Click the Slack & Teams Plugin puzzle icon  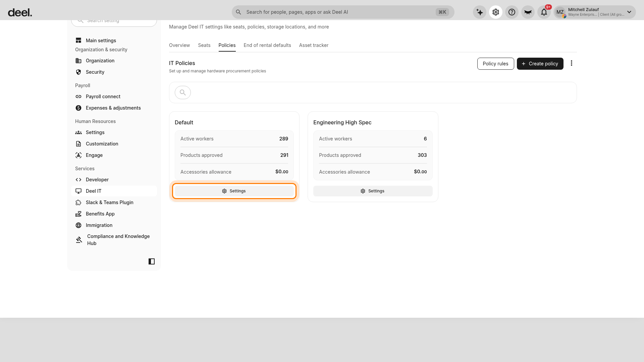click(x=78, y=202)
